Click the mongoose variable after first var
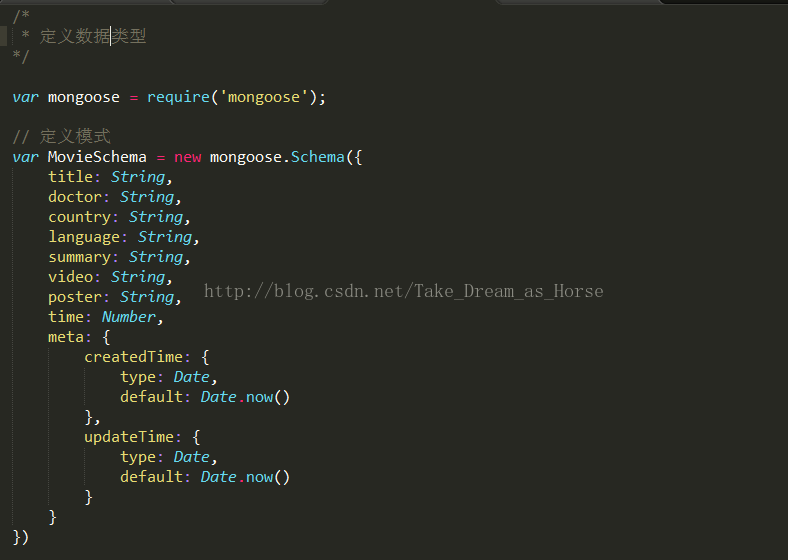 tap(84, 97)
